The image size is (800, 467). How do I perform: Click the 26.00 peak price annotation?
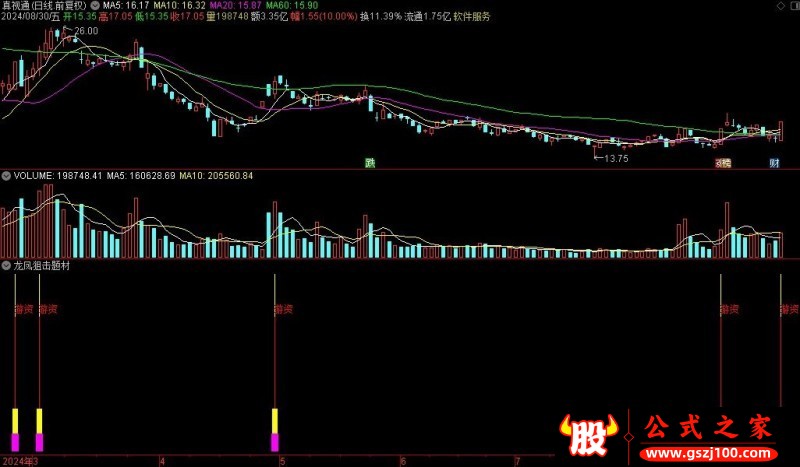click(86, 31)
